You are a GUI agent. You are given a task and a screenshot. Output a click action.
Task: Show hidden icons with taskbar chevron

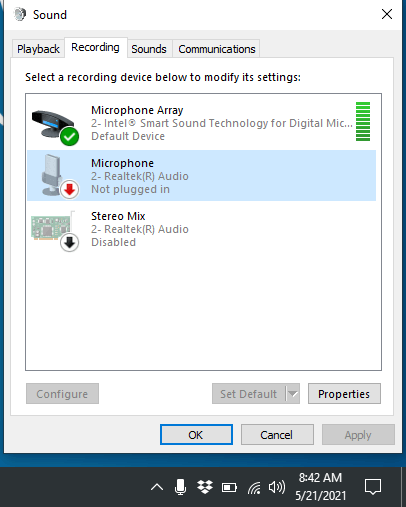157,488
